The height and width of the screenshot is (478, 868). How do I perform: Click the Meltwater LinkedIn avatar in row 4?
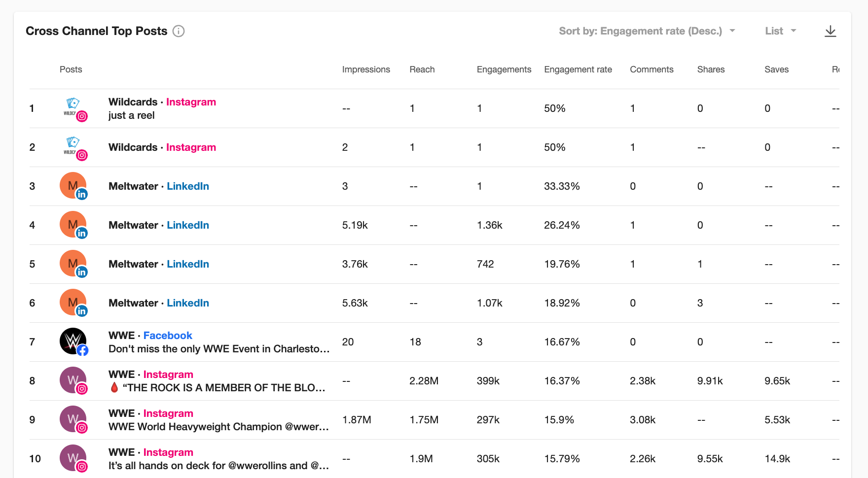point(73,225)
